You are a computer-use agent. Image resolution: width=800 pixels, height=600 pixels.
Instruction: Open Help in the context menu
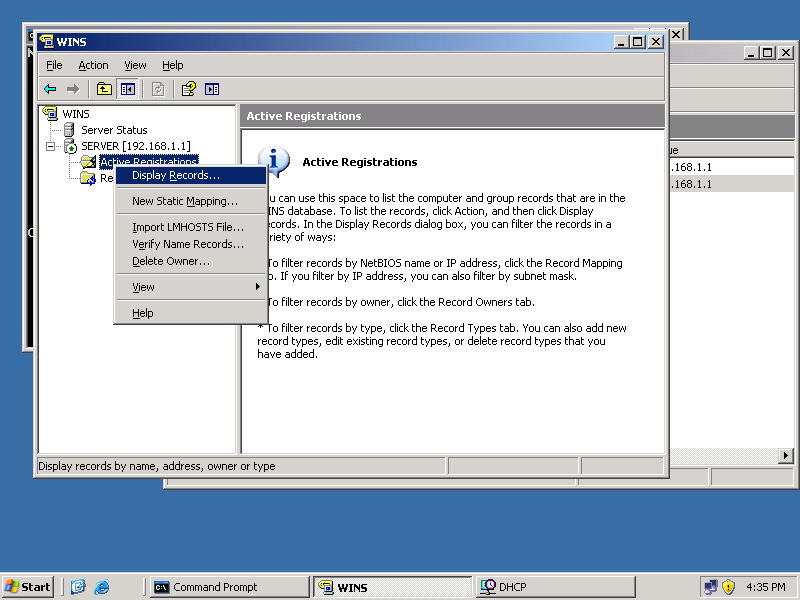pyautogui.click(x=191, y=313)
